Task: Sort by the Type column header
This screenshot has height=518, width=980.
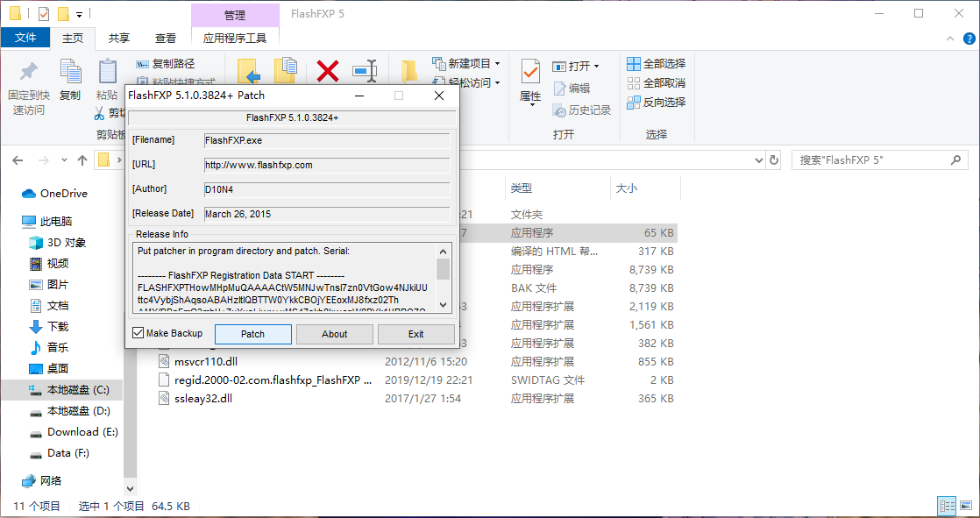Action: pyautogui.click(x=557, y=188)
